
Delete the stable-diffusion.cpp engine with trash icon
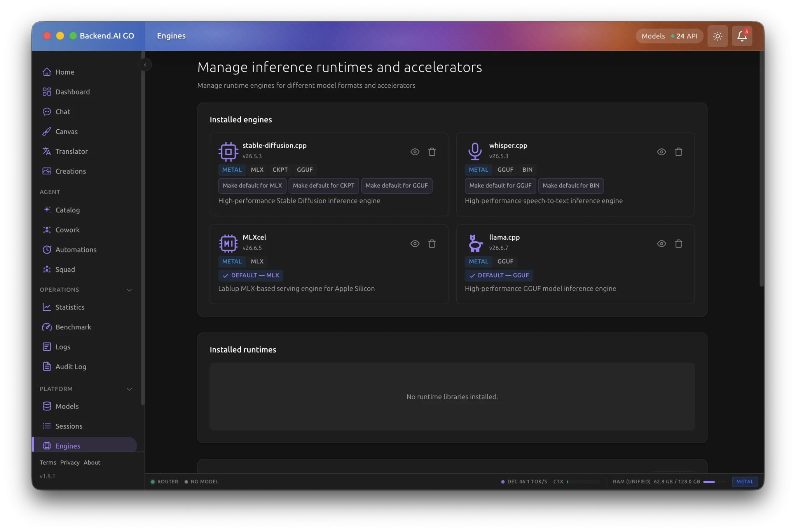click(432, 152)
